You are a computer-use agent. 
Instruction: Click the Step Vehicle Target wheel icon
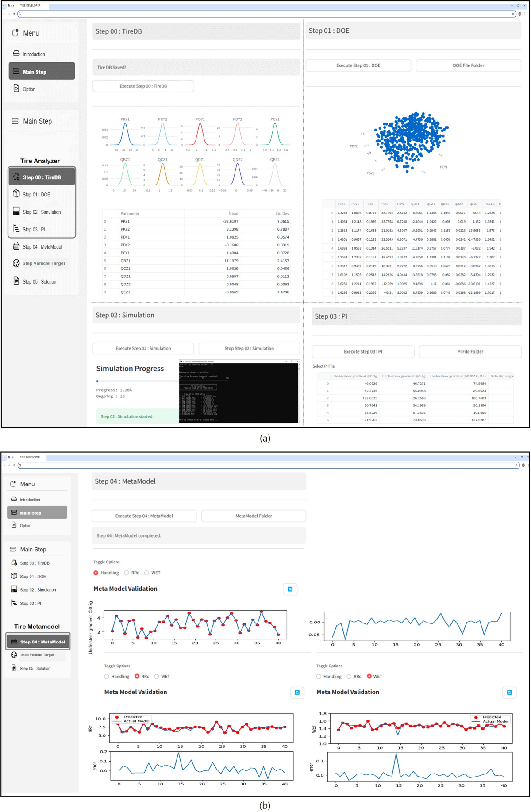click(16, 263)
